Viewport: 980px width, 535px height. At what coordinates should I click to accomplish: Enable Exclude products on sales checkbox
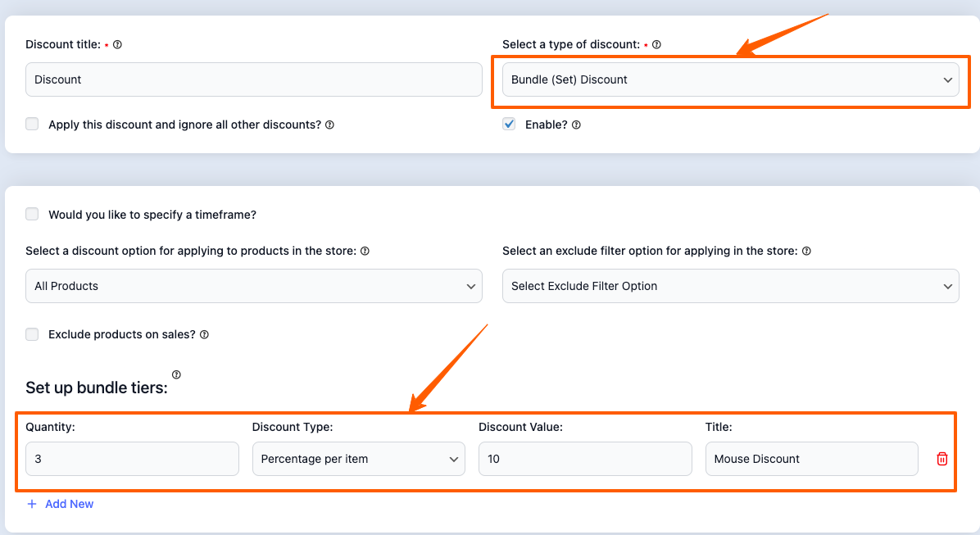pyautogui.click(x=32, y=334)
